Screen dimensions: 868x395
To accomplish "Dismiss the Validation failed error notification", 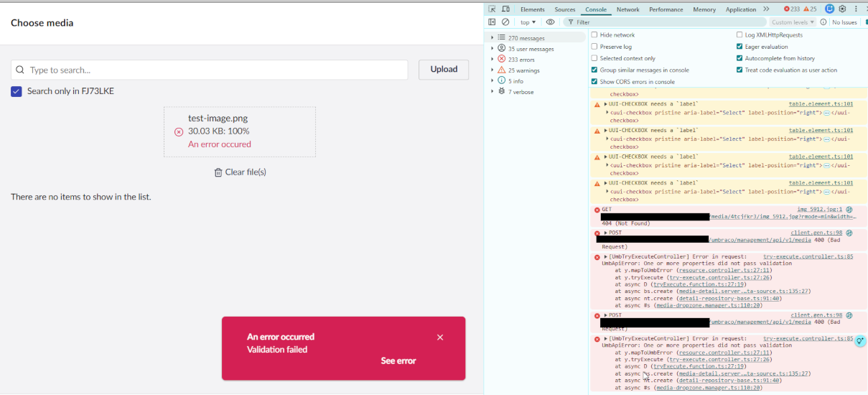I will 440,338.
